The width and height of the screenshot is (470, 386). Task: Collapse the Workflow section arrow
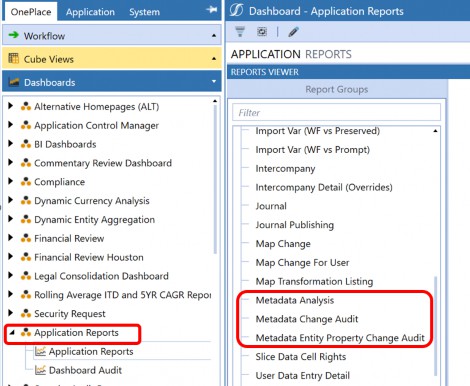214,35
